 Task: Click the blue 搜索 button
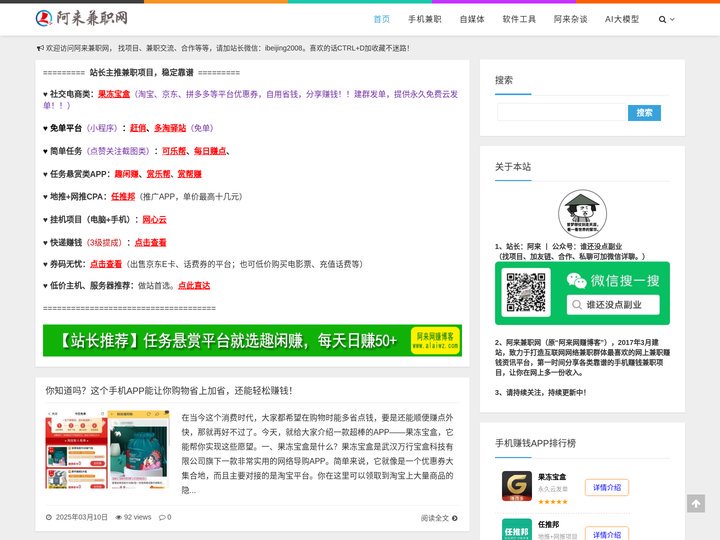pos(644,112)
